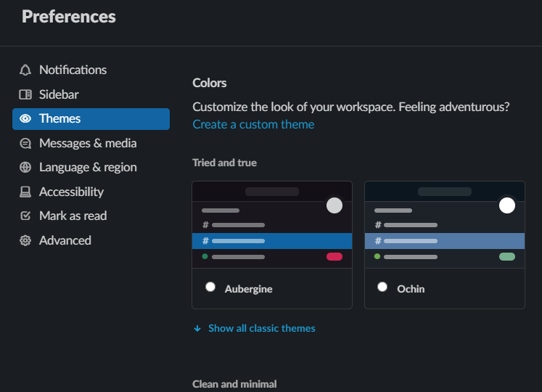542x392 pixels.
Task: Click the Ochin theme preview thumbnail
Action: (x=444, y=225)
